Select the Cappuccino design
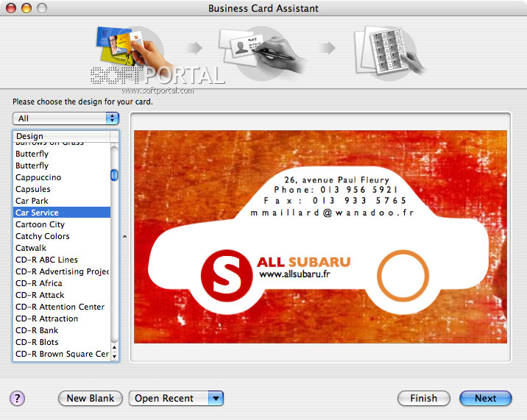The height and width of the screenshot is (420, 527). (x=62, y=177)
